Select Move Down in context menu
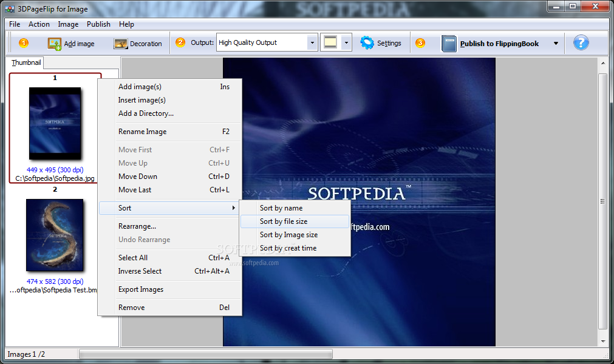 pyautogui.click(x=170, y=177)
